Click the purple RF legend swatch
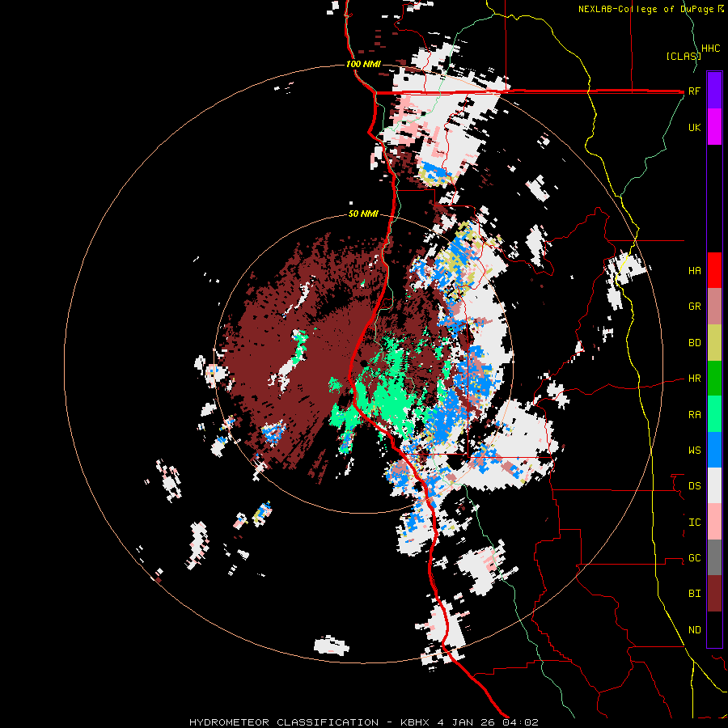 pyautogui.click(x=714, y=91)
